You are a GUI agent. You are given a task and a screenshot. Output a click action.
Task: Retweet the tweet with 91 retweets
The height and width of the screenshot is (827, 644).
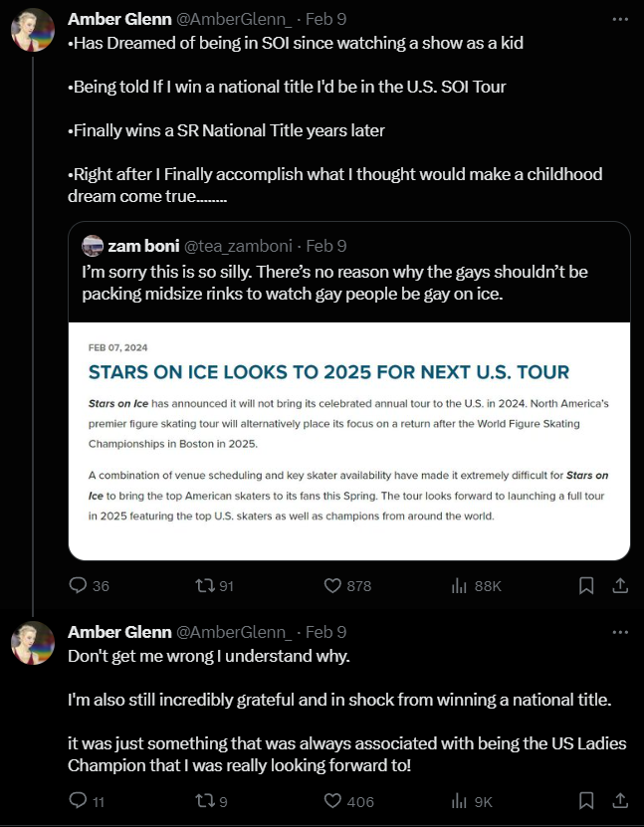click(x=205, y=586)
